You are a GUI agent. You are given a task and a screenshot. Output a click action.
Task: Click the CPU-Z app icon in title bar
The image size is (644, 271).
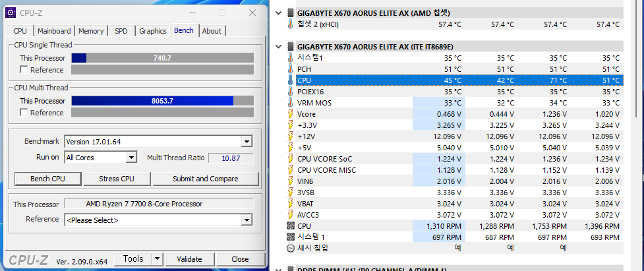click(x=11, y=13)
